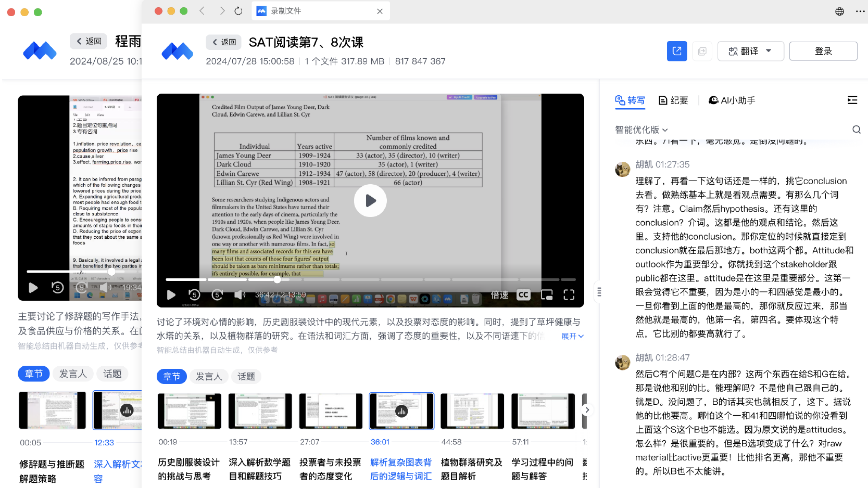Viewport: 868px width, 488px height.
Task: Switch to the 纪要 tab
Action: 673,100
